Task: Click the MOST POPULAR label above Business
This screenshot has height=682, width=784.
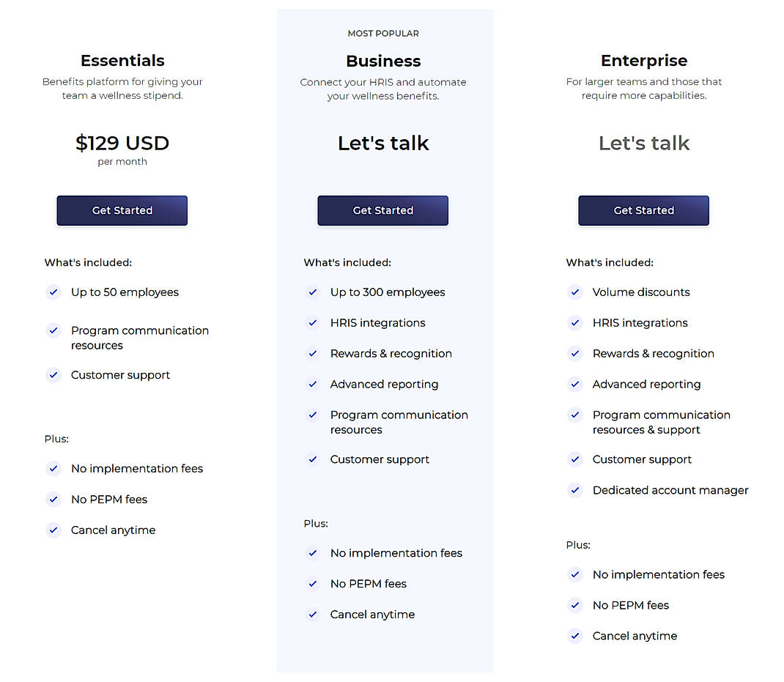Action: click(382, 33)
